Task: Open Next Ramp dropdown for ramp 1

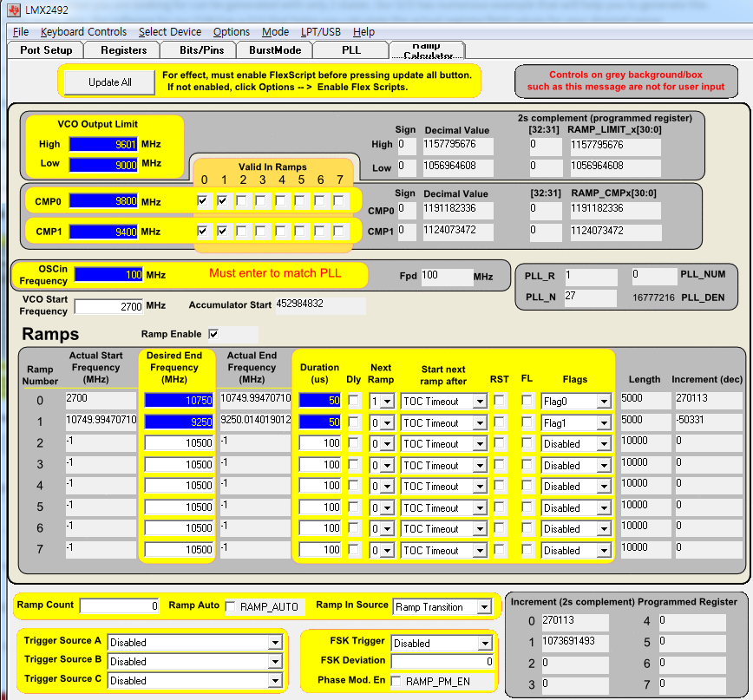Action: (382, 422)
